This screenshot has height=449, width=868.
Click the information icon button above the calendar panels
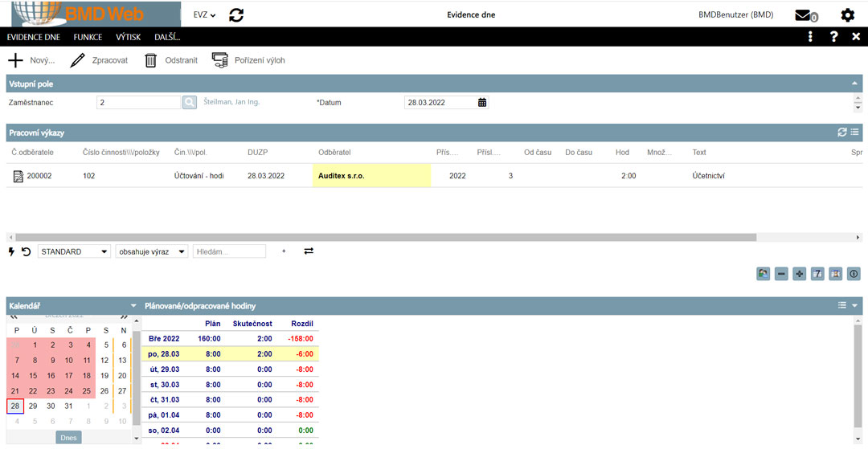[x=854, y=274]
